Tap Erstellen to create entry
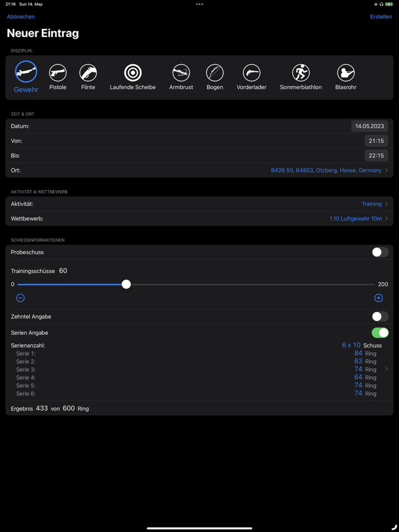399x532 pixels. [x=381, y=17]
